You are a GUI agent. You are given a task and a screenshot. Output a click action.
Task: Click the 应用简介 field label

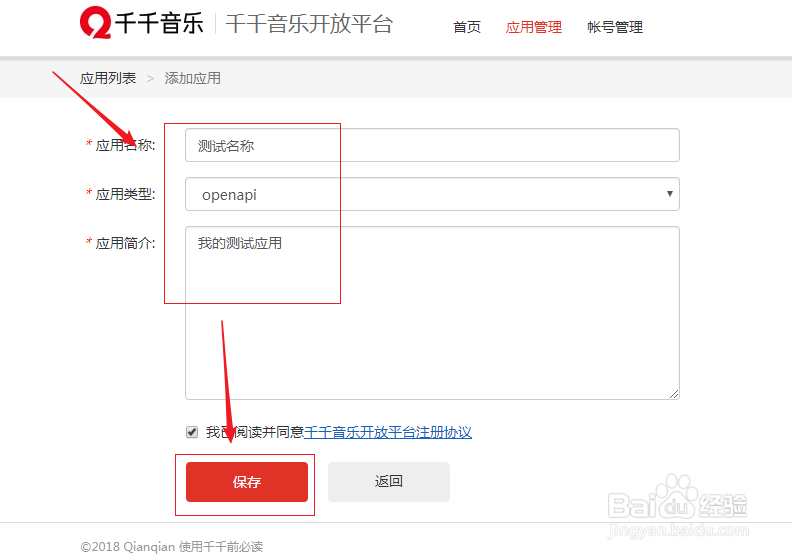click(125, 243)
